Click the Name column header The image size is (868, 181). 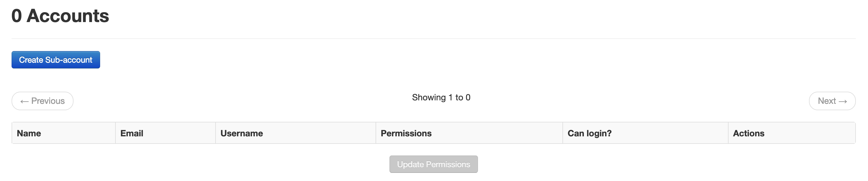pos(29,133)
